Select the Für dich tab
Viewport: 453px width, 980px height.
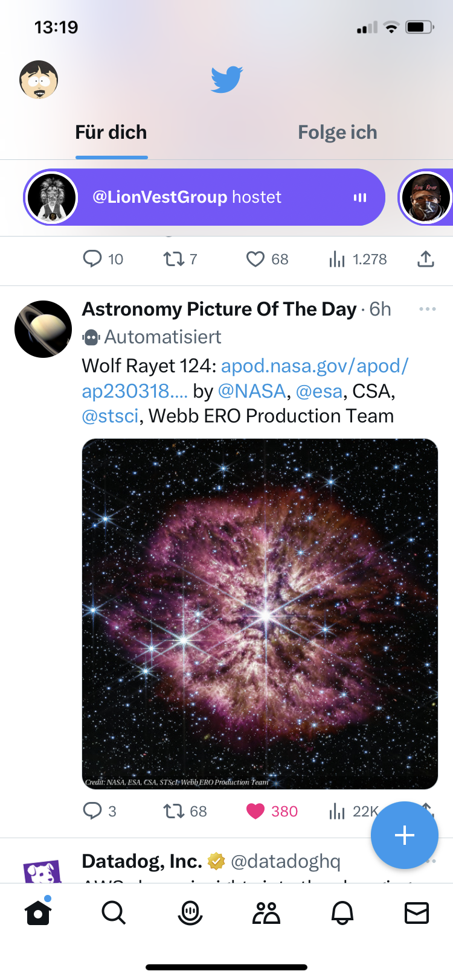point(111,133)
